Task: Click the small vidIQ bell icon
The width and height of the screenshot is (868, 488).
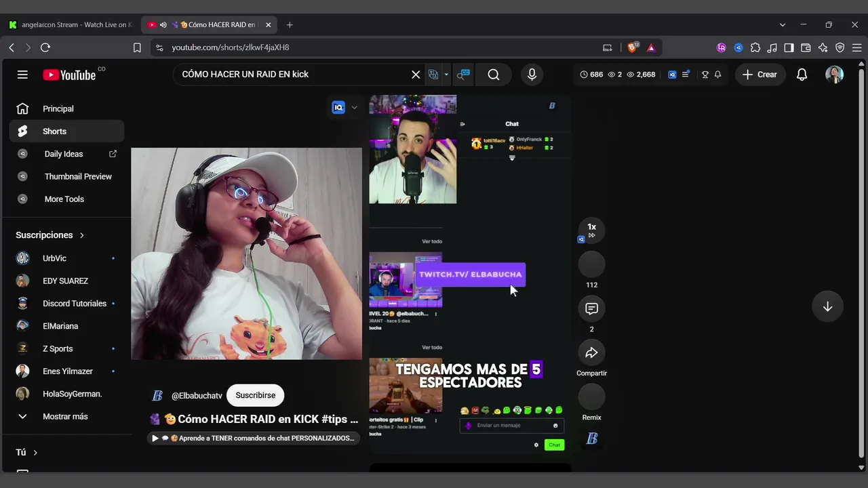Action: [x=717, y=75]
